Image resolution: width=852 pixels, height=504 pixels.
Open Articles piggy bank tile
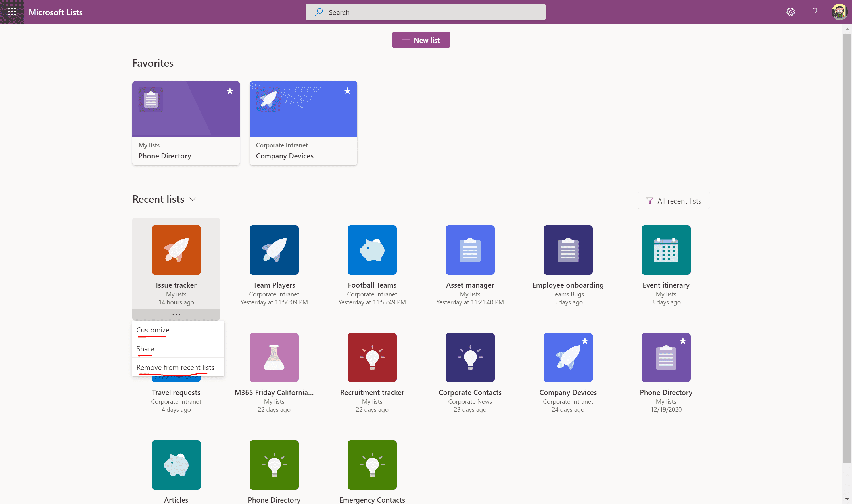coord(176,465)
